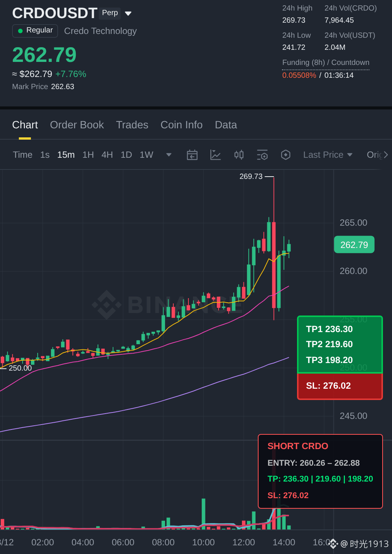Tap the Mark Price 262.63 value

(63, 86)
